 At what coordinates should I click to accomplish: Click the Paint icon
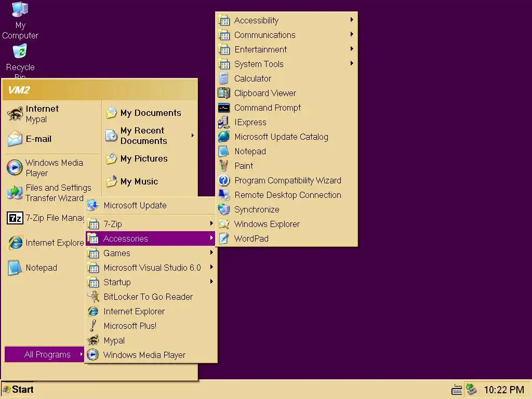tap(224, 166)
